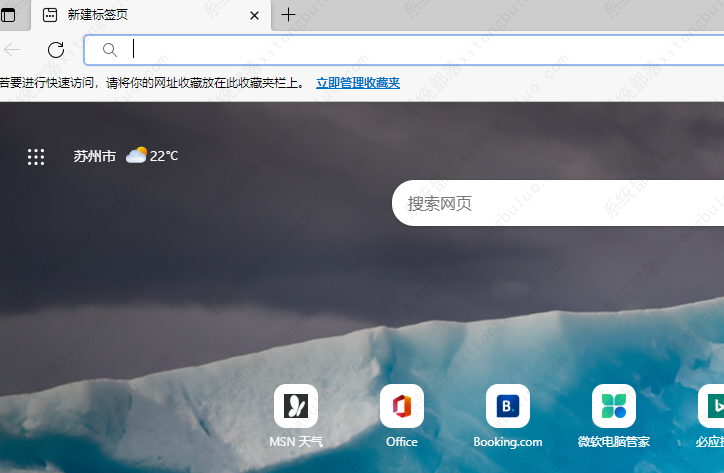724x473 pixels.
Task: Open the Booking.com shortcut tile
Action: [x=507, y=406]
